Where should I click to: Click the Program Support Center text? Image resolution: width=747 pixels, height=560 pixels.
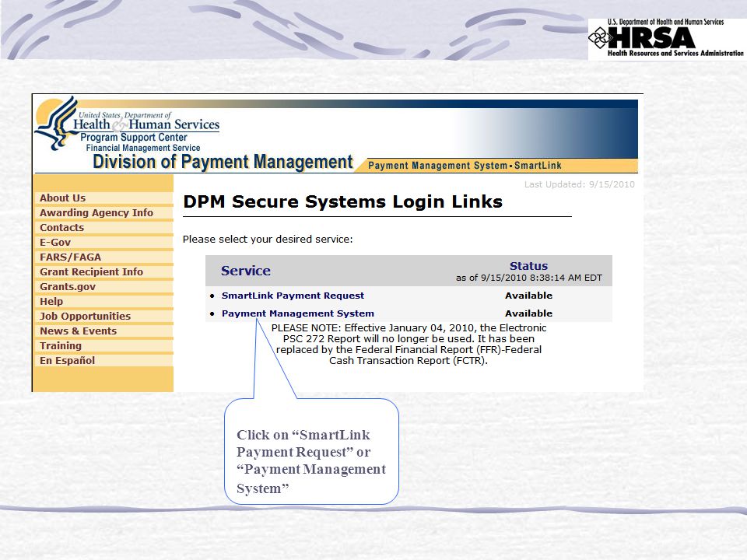(x=133, y=137)
